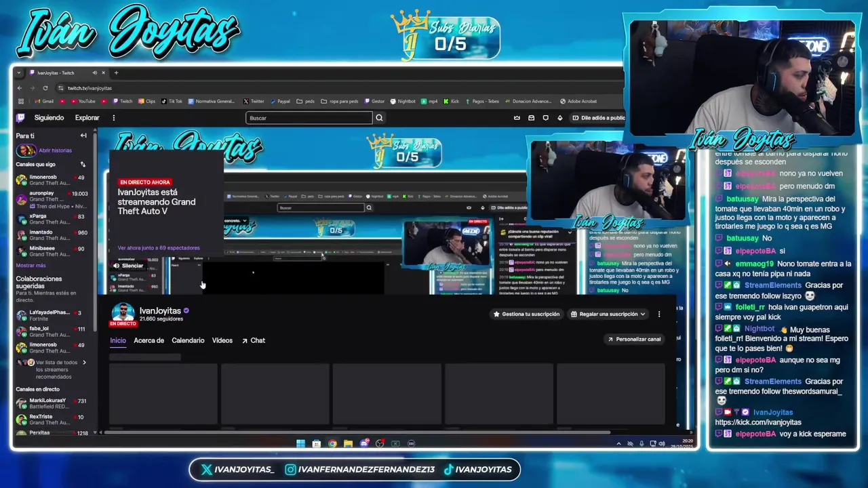Click Gestiona tu suscripción button
The height and width of the screenshot is (488, 868).
pos(526,314)
